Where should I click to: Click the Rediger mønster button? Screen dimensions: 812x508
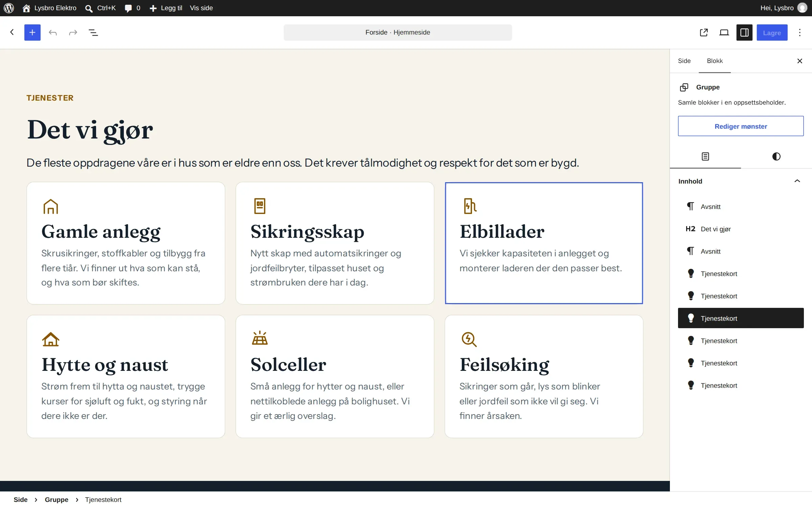tap(741, 126)
